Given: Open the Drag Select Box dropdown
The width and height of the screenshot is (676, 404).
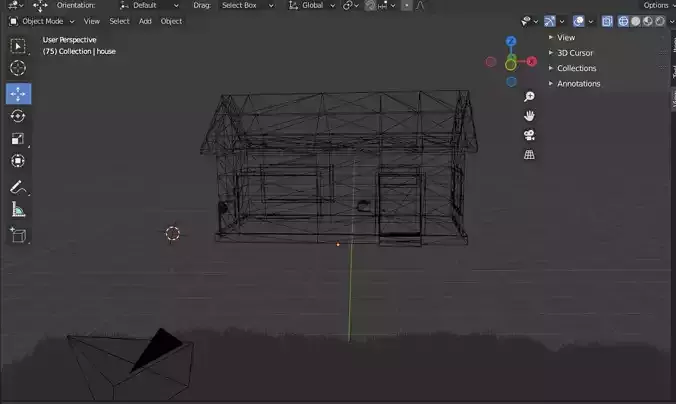Looking at the screenshot, I should [247, 6].
